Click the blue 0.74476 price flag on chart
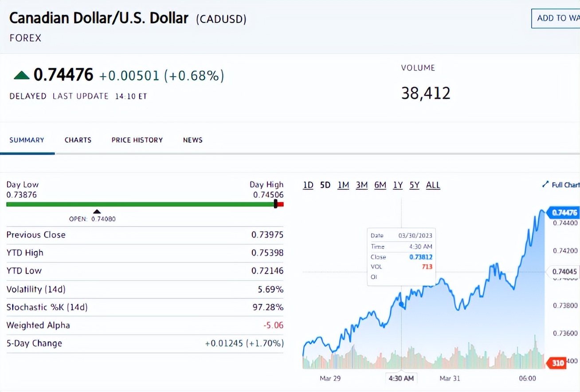The width and height of the screenshot is (580, 392). coord(563,213)
